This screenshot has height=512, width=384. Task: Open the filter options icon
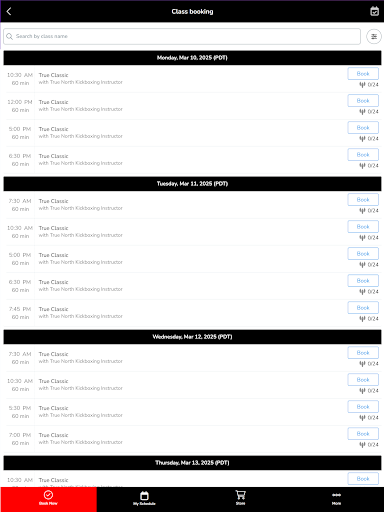pos(374,37)
